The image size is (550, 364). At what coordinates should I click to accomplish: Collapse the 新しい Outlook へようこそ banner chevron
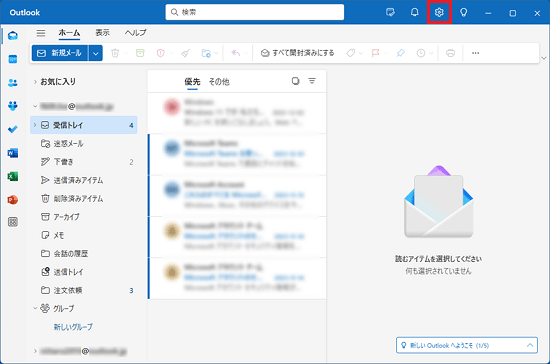[x=530, y=345]
